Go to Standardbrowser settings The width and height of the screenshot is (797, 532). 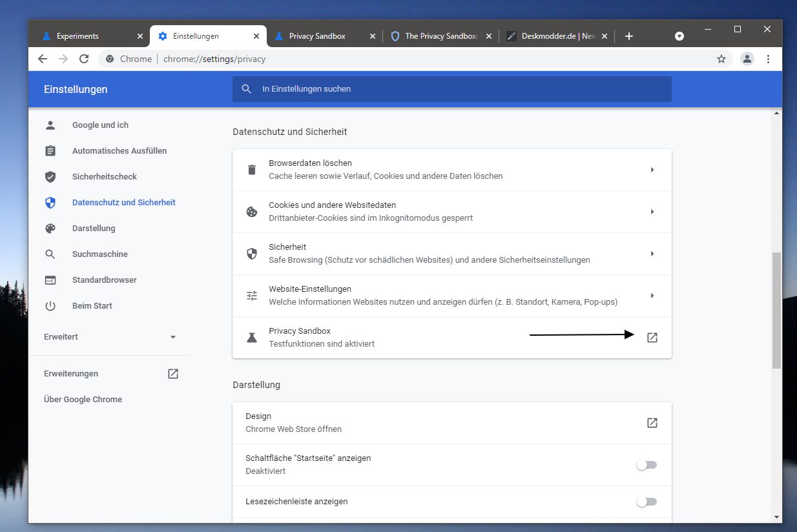[x=105, y=280]
